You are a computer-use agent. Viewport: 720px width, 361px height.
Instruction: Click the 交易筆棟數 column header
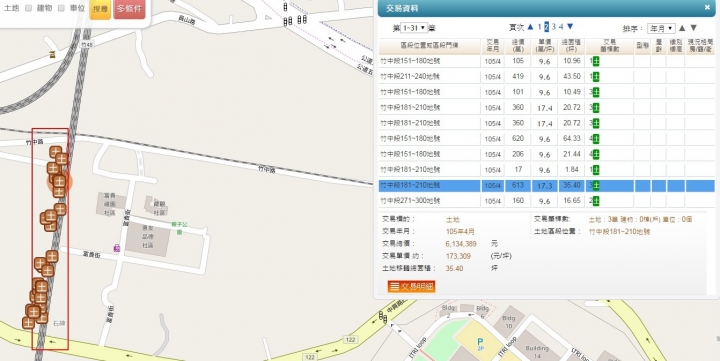click(610, 45)
